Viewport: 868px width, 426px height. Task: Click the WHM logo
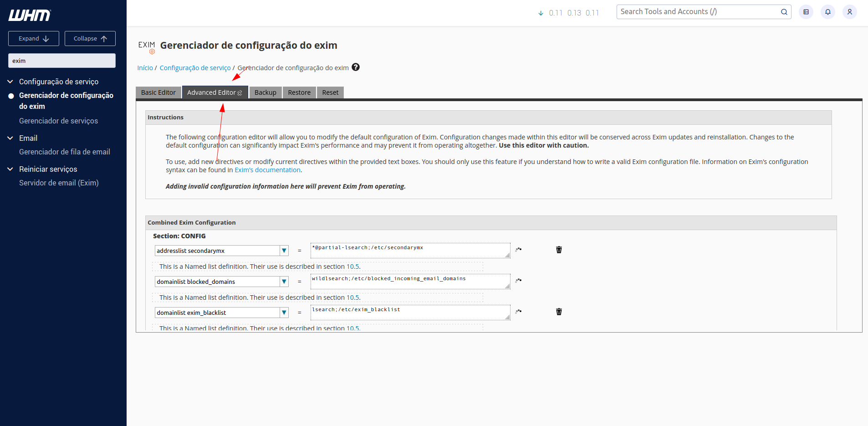click(30, 15)
